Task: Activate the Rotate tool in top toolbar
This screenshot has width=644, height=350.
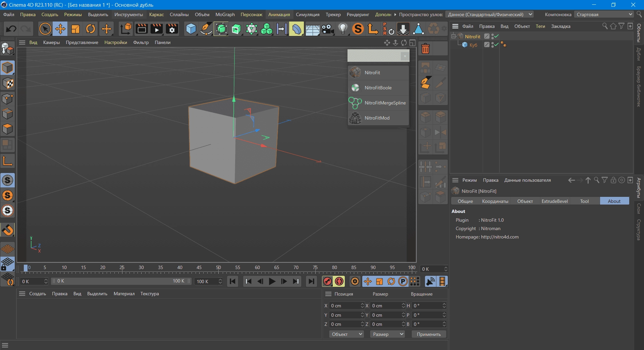Action: point(91,29)
